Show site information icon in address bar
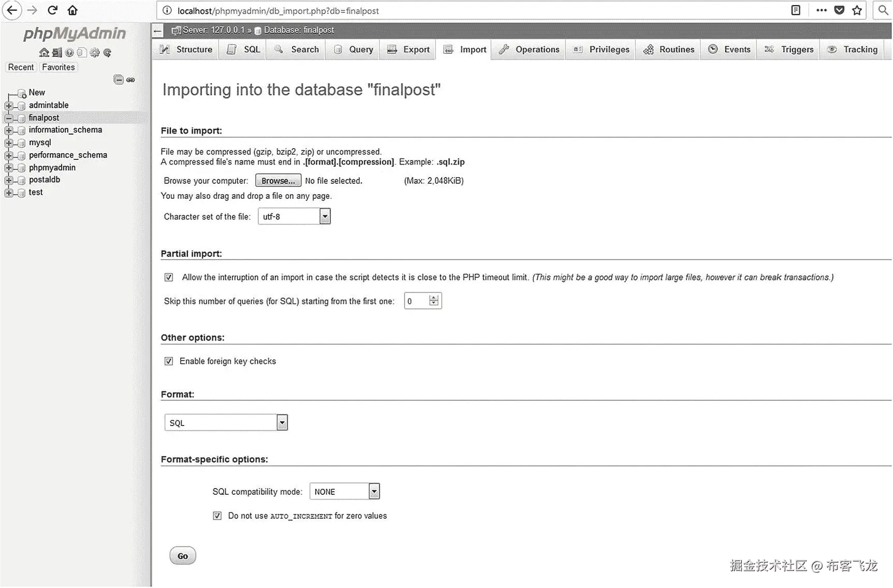The image size is (893, 588). (167, 10)
